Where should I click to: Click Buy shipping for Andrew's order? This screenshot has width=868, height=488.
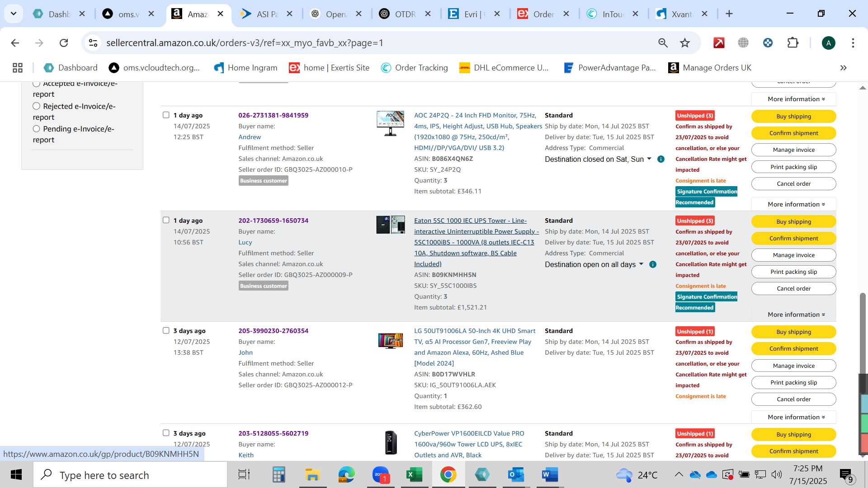tap(793, 116)
